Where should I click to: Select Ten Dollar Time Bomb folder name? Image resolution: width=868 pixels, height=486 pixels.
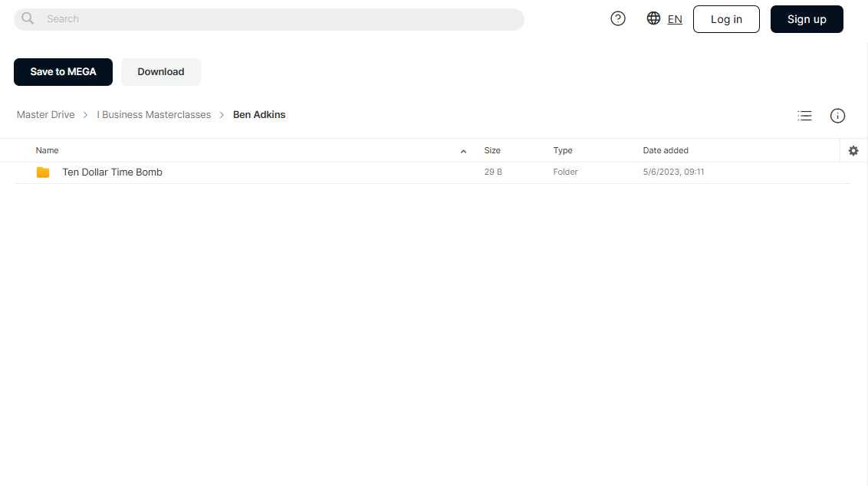(x=113, y=172)
